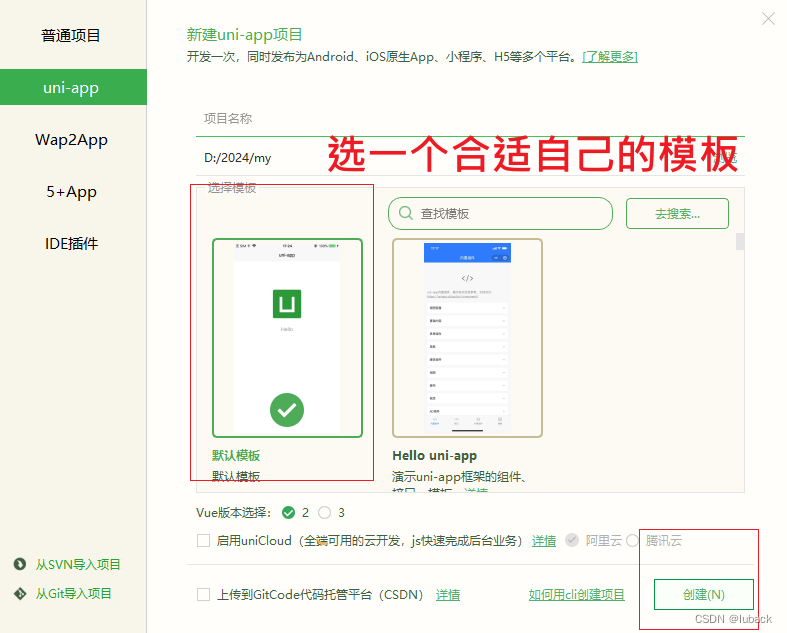Switch to the 5+App tab
This screenshot has height=633, width=787.
(x=71, y=192)
